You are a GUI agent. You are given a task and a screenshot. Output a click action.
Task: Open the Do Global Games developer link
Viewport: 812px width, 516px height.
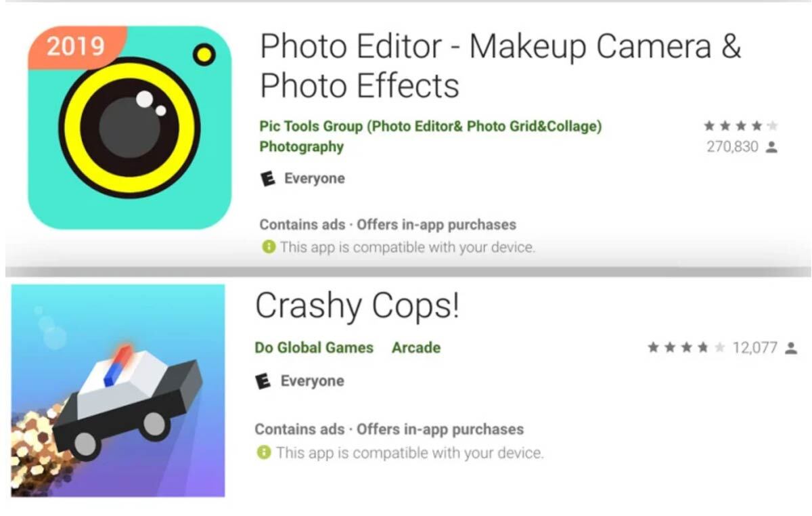coord(314,348)
